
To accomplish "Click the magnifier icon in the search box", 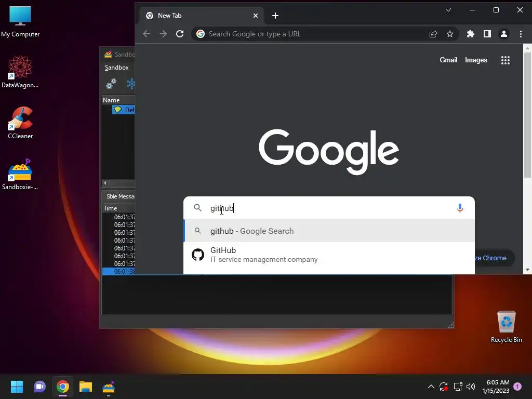I will click(198, 208).
